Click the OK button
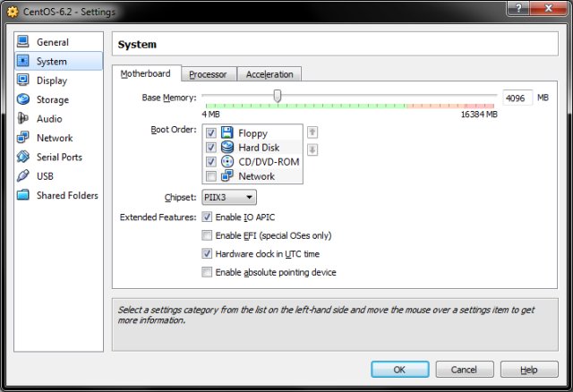The image size is (573, 392). pyautogui.click(x=400, y=370)
